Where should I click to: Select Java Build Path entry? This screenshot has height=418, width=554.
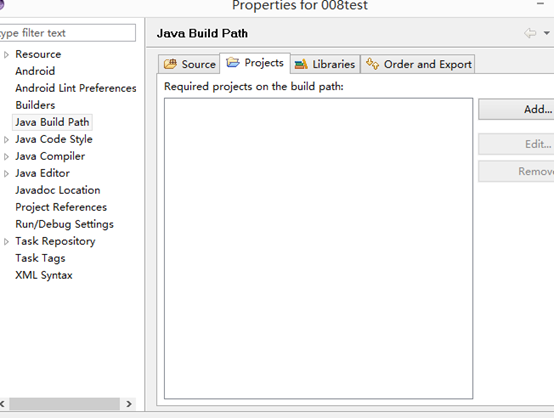(52, 122)
